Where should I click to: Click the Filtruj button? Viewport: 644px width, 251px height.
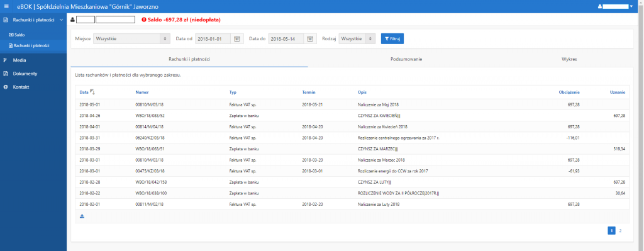[392, 38]
